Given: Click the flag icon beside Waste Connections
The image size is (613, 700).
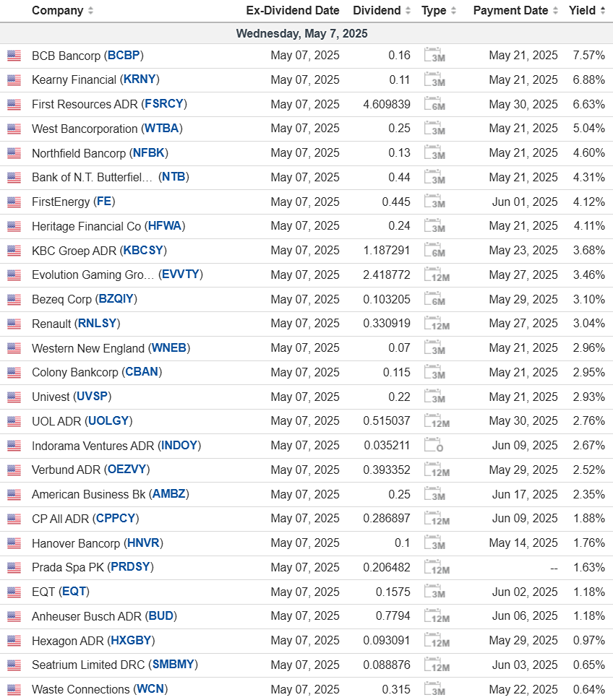Looking at the screenshot, I should click(x=14, y=690).
